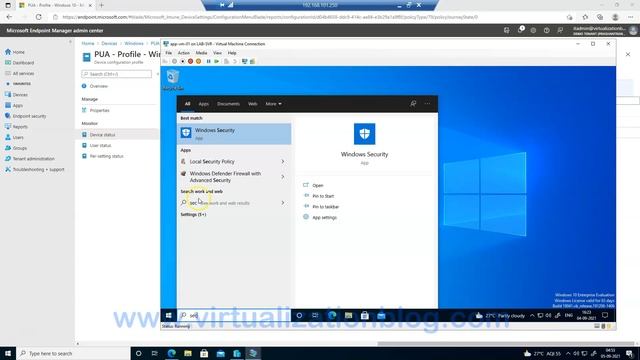Screen dimensions: 640x360
Task: Open Windows Defender Firewall with Advanced Security
Action: pos(225,177)
